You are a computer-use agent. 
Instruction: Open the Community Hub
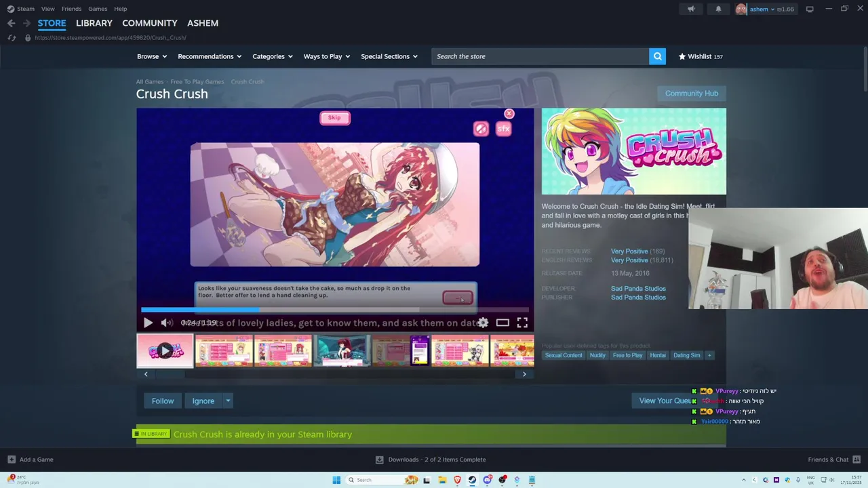691,94
